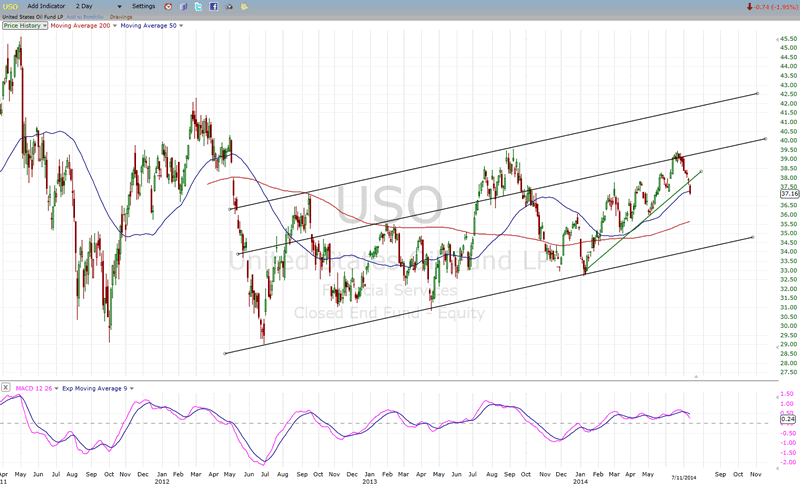Close the MACD panel with X button
This screenshot has height=484, width=800.
point(6,388)
